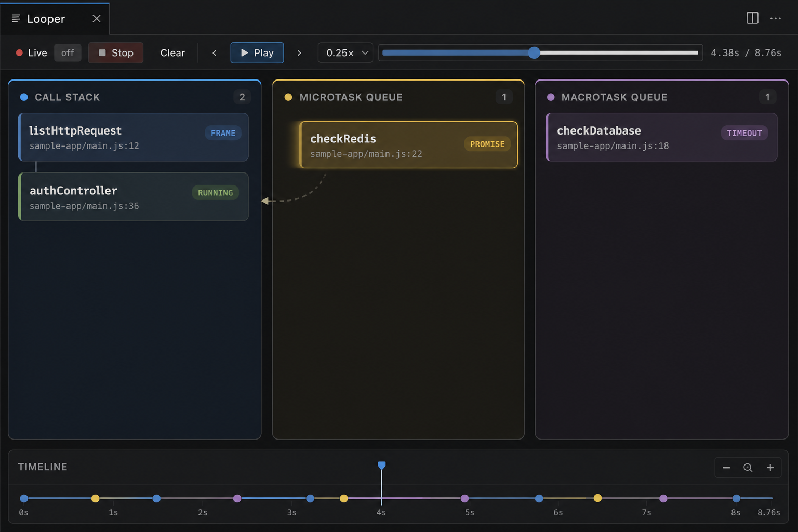Click the Microtask Queue count badge

coord(504,97)
